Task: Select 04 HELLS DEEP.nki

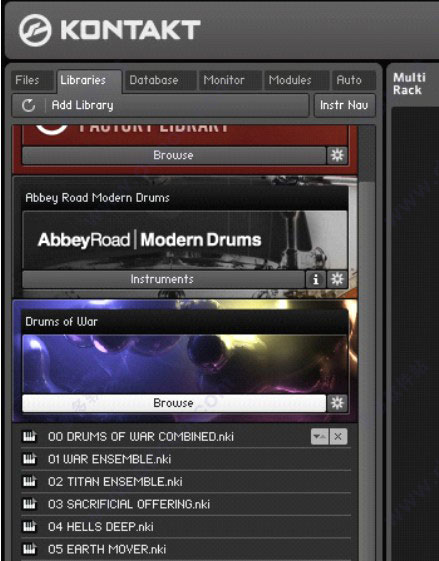Action: [101, 527]
